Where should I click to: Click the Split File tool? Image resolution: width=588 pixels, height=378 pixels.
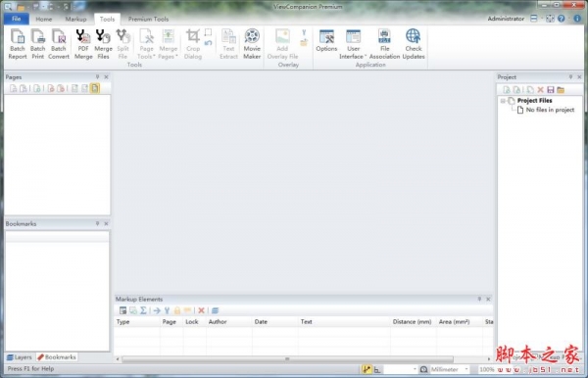(x=122, y=44)
